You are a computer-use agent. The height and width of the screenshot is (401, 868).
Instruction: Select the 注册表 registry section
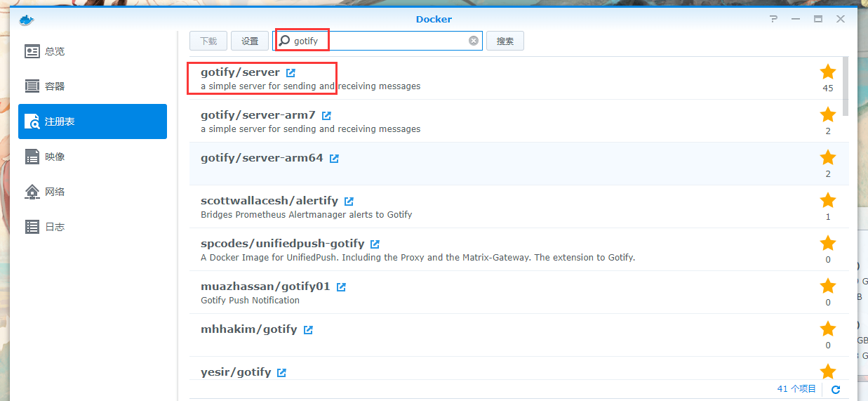[x=93, y=121]
